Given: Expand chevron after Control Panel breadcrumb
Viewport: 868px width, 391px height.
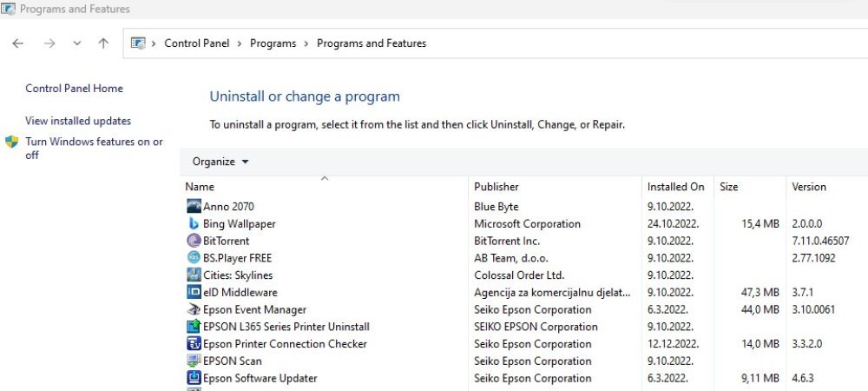Looking at the screenshot, I should (240, 43).
